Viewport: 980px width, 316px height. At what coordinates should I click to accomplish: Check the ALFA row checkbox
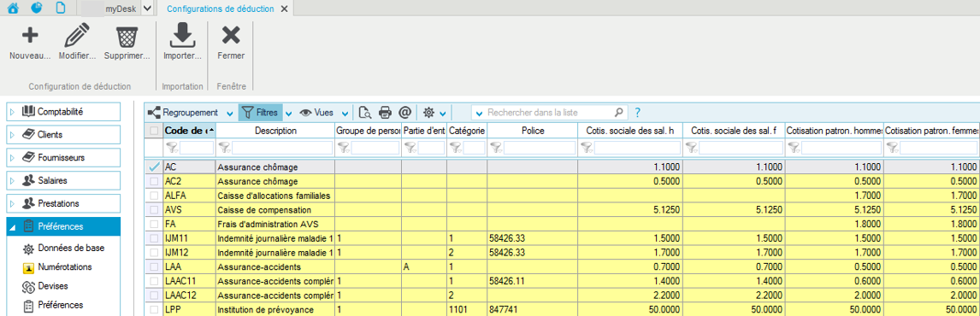click(x=154, y=196)
